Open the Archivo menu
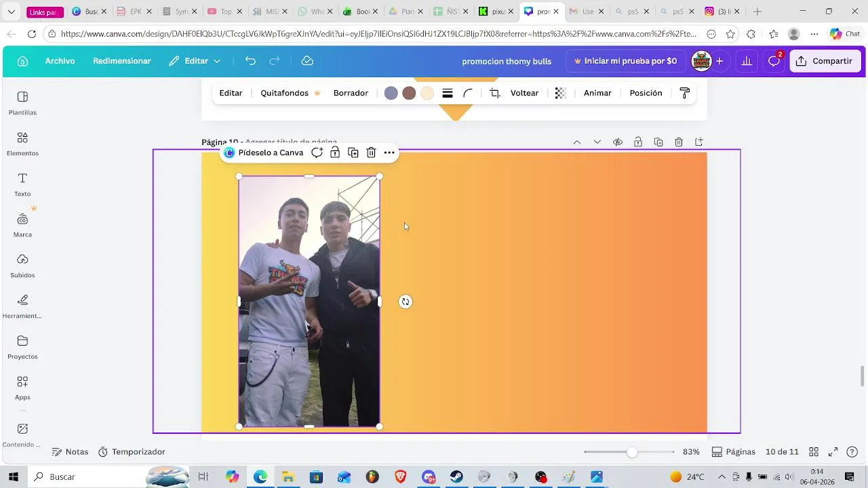This screenshot has width=868, height=488. [x=60, y=61]
